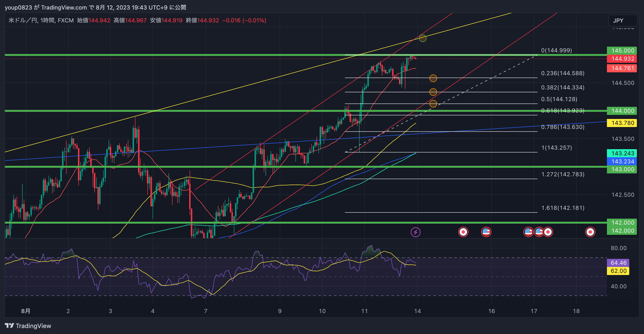Click the red 144.761 price label

tap(622, 68)
